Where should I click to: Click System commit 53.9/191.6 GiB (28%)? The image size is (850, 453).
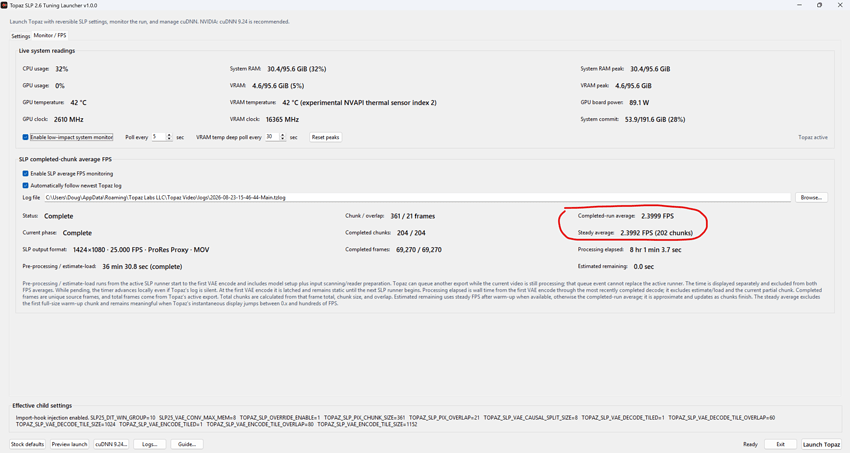(x=655, y=119)
